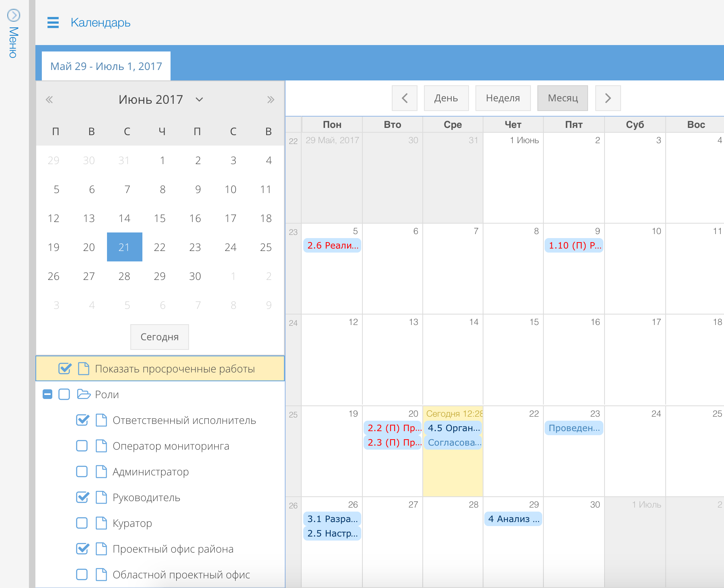Viewport: 724px width, 588px height.
Task: Click the next period arrow button
Action: [x=608, y=98]
